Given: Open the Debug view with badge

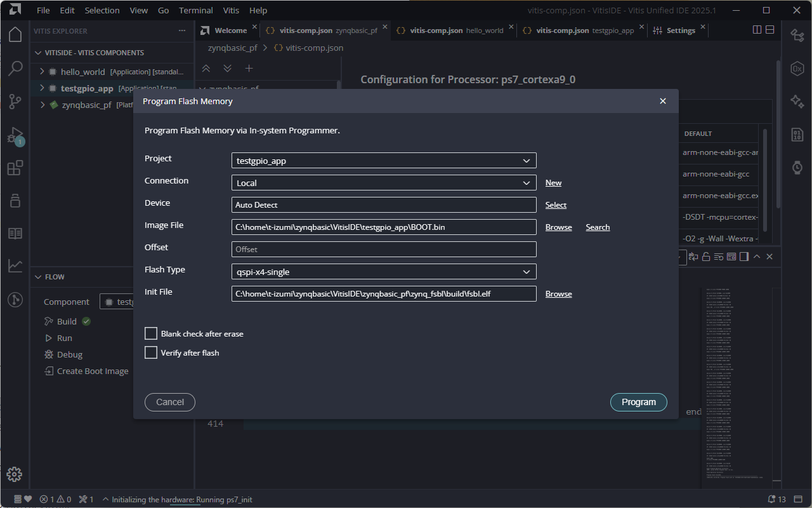Looking at the screenshot, I should coord(15,135).
